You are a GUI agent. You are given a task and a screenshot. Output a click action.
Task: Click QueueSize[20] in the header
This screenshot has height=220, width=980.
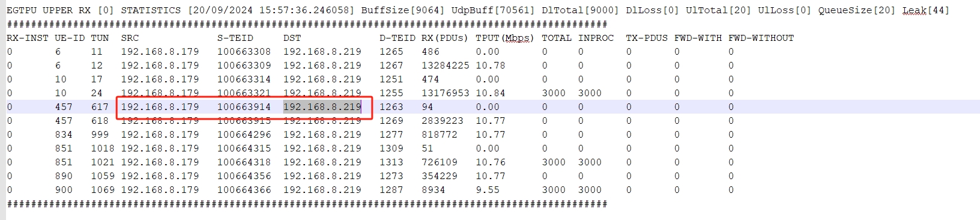[x=857, y=10]
